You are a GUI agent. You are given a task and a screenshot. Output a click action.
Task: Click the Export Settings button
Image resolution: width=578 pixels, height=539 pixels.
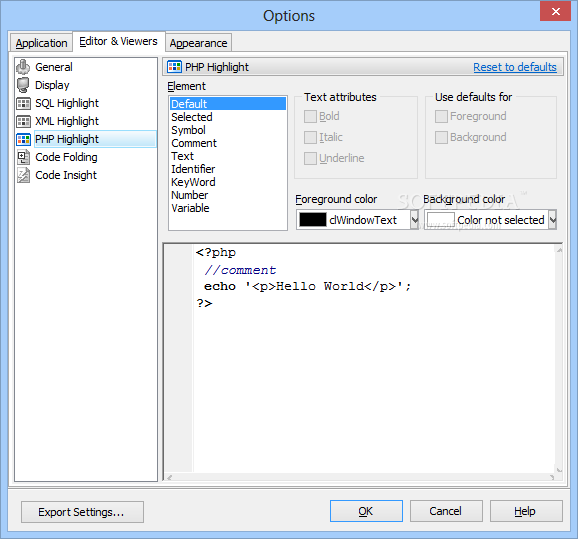pos(82,512)
